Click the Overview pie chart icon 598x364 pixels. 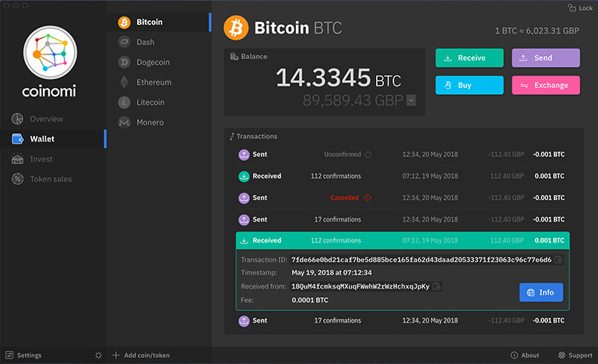tap(17, 119)
